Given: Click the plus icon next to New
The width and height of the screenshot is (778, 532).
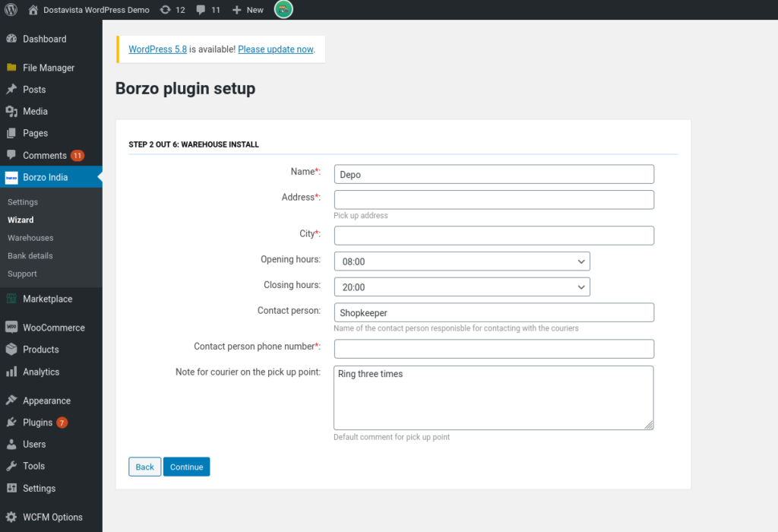Looking at the screenshot, I should [237, 10].
